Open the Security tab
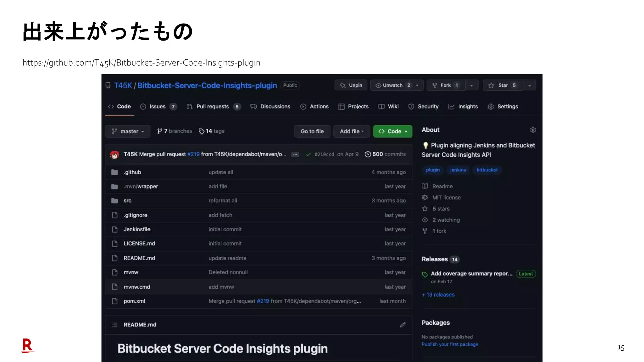The image size is (644, 362). click(423, 107)
